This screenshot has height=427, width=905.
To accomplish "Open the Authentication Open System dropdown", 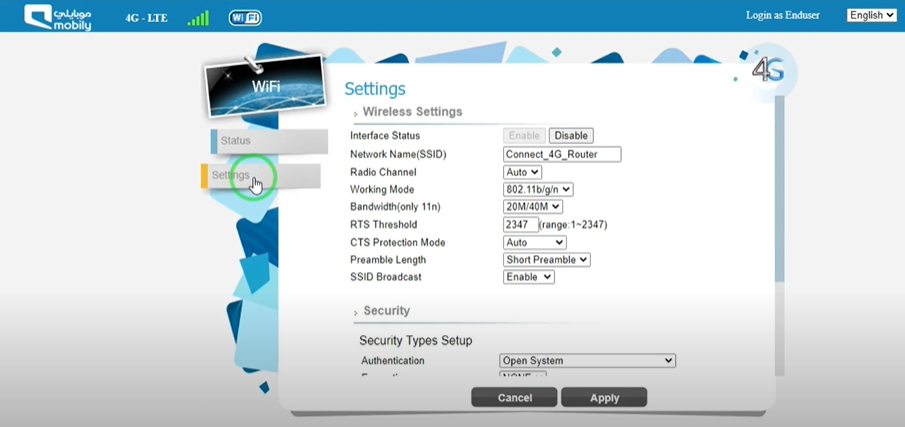I will [587, 361].
